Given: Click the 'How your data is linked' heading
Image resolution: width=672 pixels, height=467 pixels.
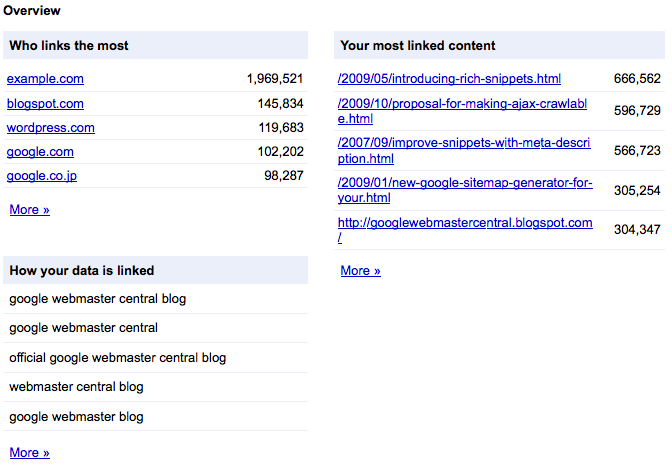Looking at the screenshot, I should point(81,270).
